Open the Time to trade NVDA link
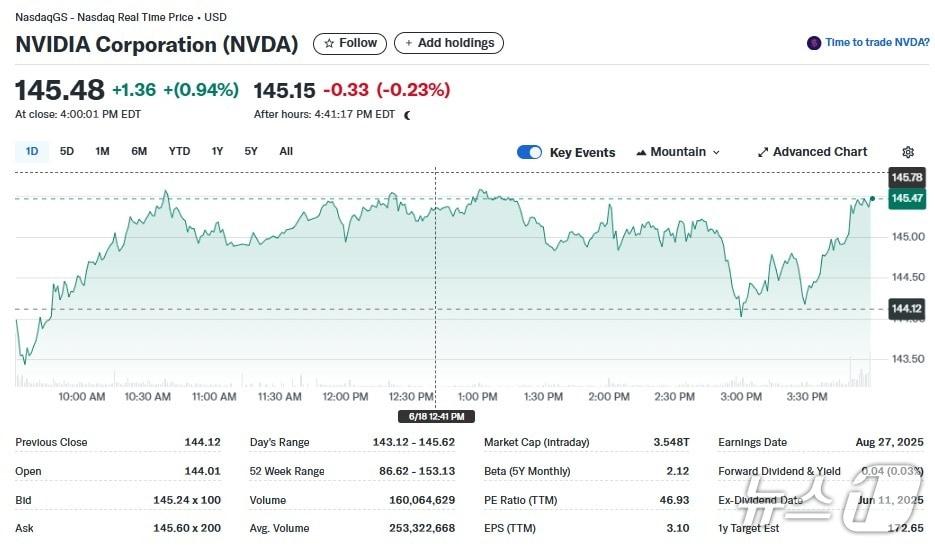 pos(877,43)
